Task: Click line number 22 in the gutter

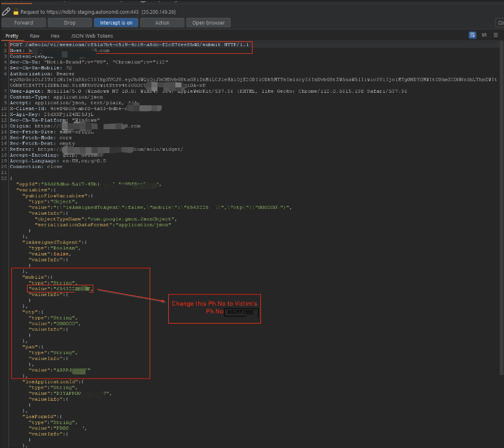Action: click(4, 178)
